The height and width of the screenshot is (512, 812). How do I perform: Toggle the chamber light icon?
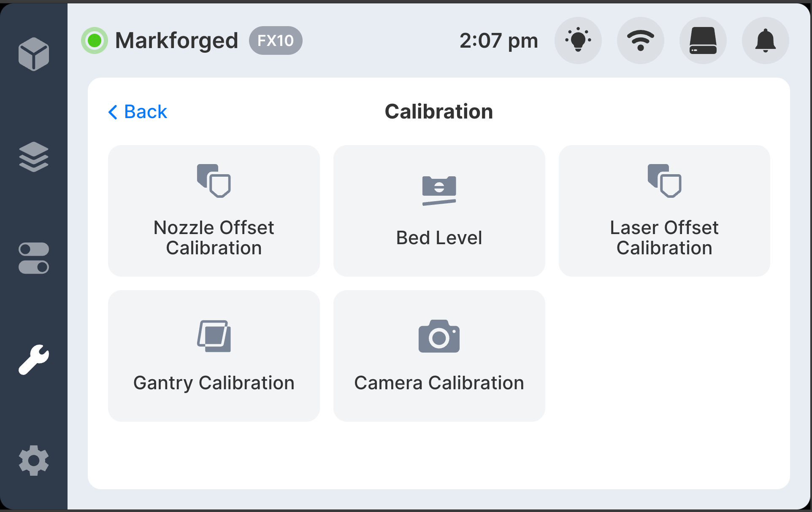point(578,40)
